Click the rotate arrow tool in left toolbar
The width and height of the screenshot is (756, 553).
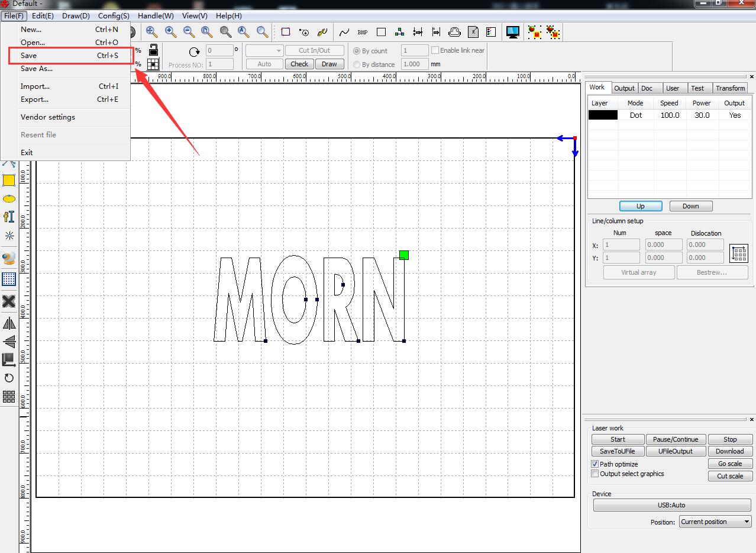tap(9, 378)
